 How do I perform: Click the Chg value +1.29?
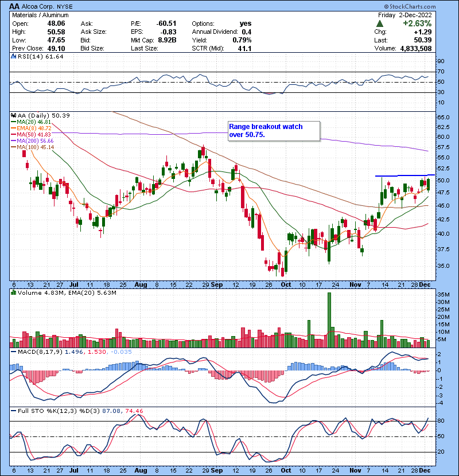click(x=423, y=32)
